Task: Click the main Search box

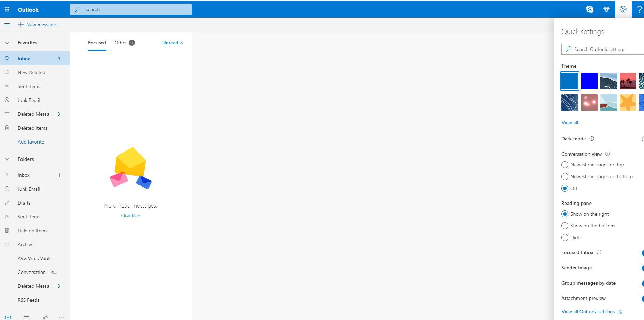Action: pos(131,9)
